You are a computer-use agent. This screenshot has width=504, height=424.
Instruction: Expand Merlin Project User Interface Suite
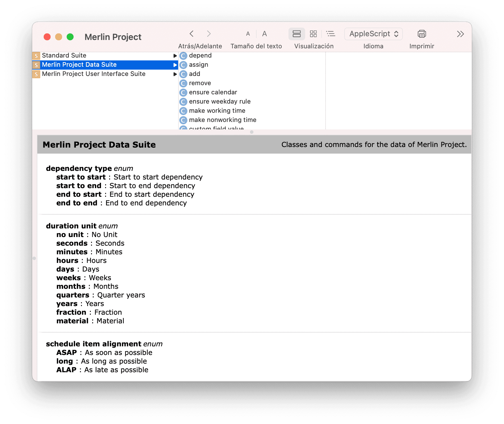click(175, 74)
